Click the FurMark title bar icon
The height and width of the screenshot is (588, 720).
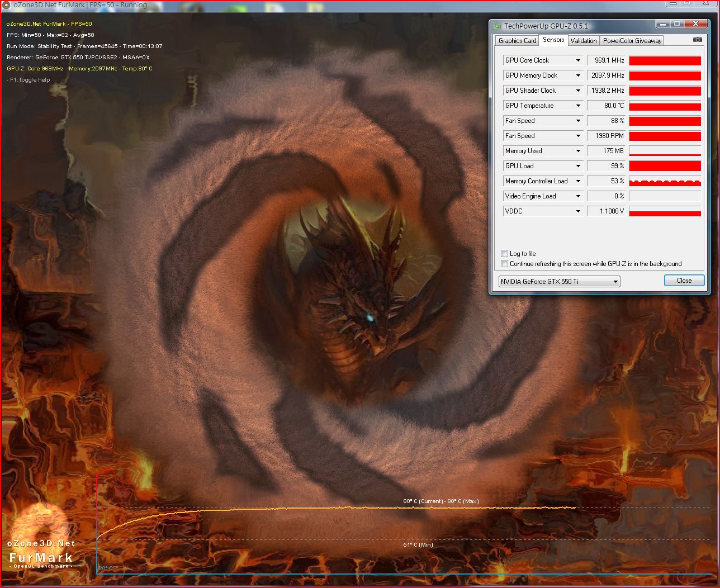pos(7,4)
